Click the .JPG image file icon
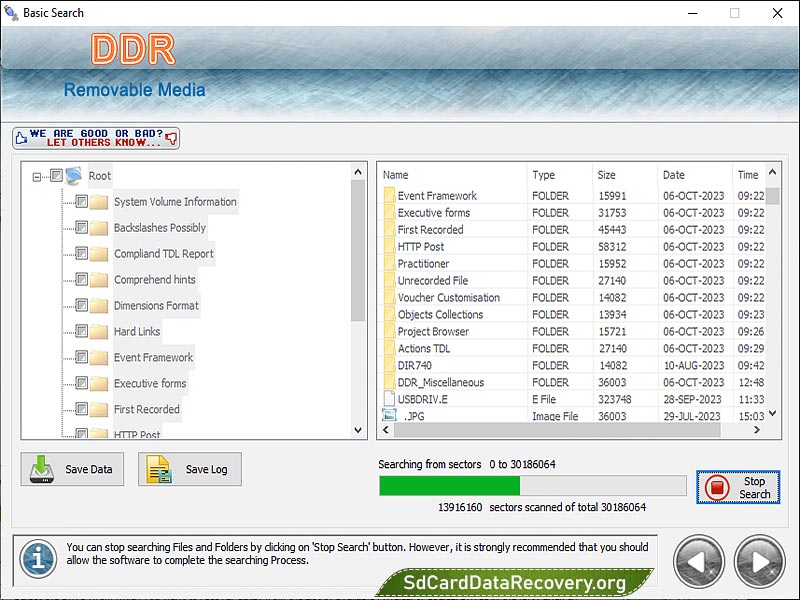 [x=388, y=416]
